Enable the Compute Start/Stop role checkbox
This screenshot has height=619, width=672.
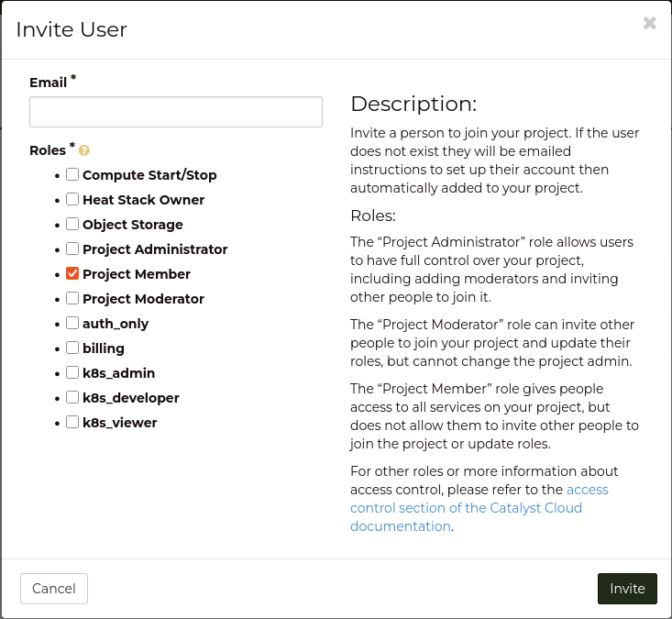point(72,174)
